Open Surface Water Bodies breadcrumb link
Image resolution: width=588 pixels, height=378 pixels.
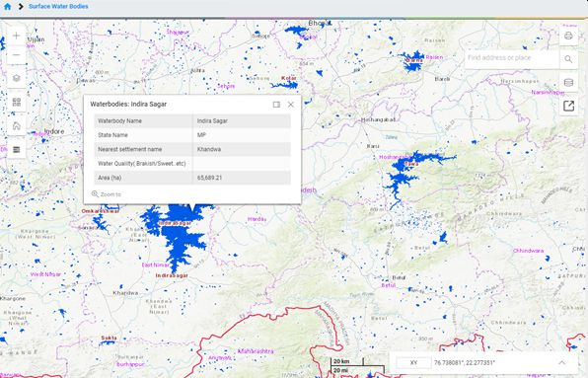pyautogui.click(x=58, y=6)
